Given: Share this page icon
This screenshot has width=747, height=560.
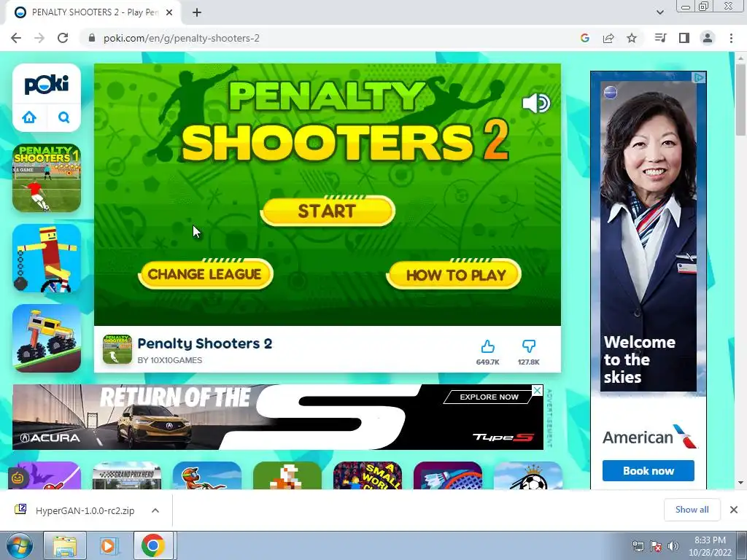Looking at the screenshot, I should pyautogui.click(x=608, y=38).
